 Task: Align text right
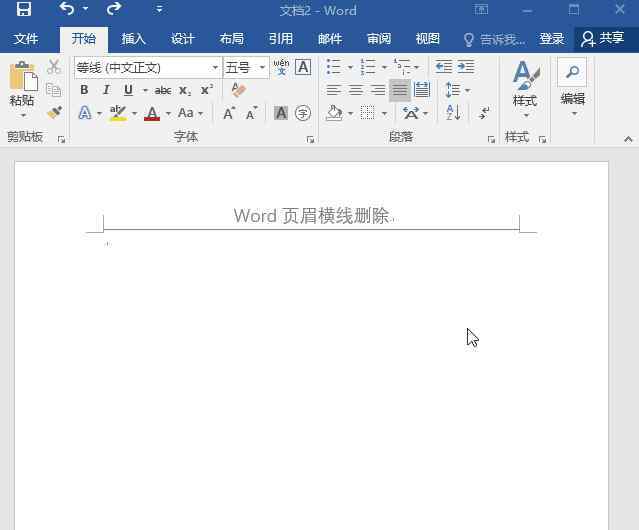click(378, 90)
